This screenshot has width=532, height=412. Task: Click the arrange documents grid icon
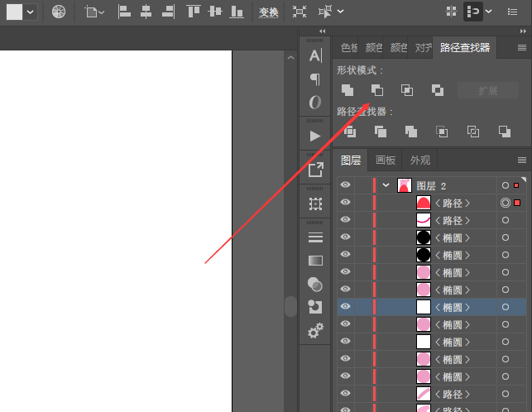point(451,12)
